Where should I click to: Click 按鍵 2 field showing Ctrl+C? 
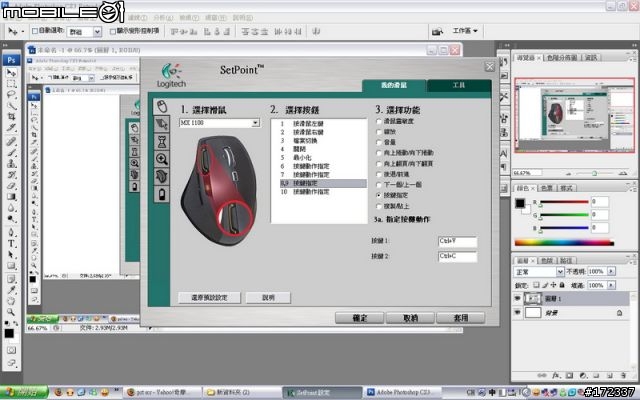458,256
